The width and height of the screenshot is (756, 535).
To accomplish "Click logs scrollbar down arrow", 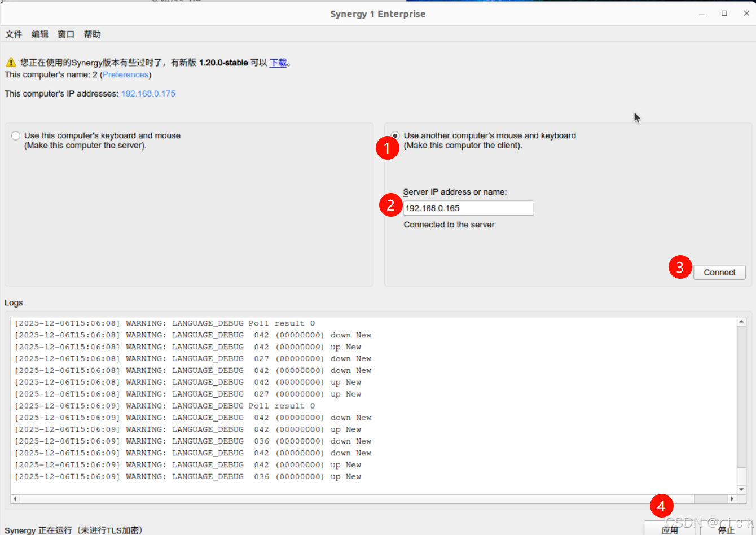I will click(x=741, y=490).
